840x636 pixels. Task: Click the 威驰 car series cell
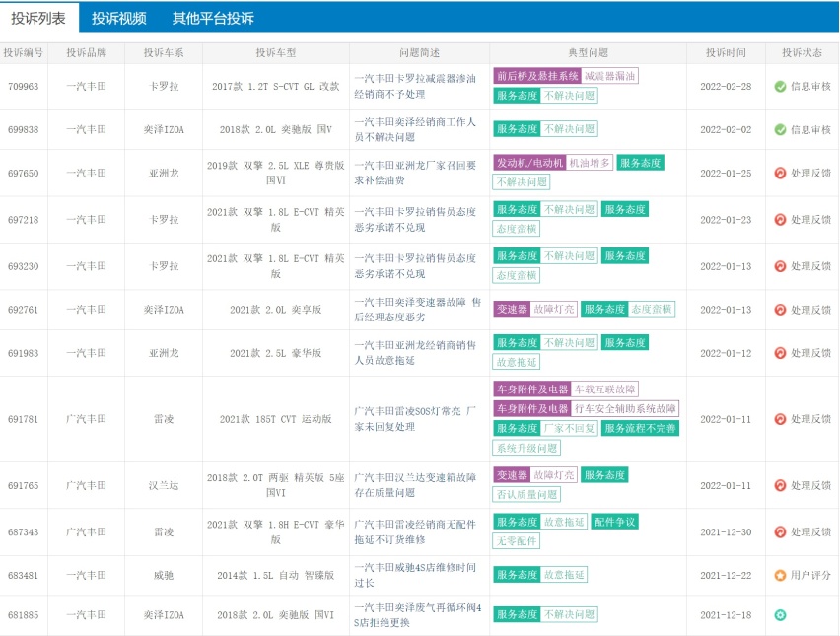(x=164, y=576)
